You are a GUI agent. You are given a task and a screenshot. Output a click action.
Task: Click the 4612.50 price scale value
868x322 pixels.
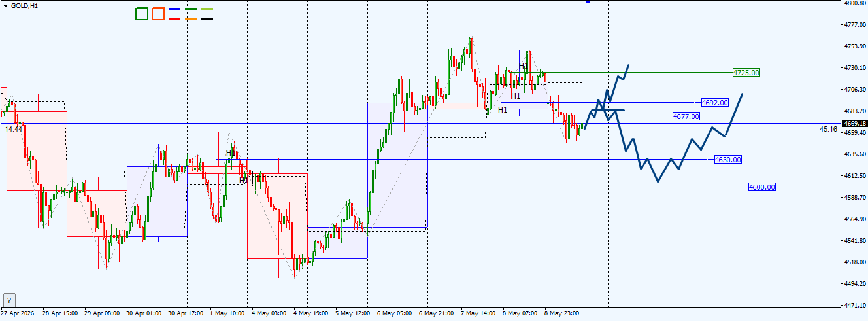856,176
